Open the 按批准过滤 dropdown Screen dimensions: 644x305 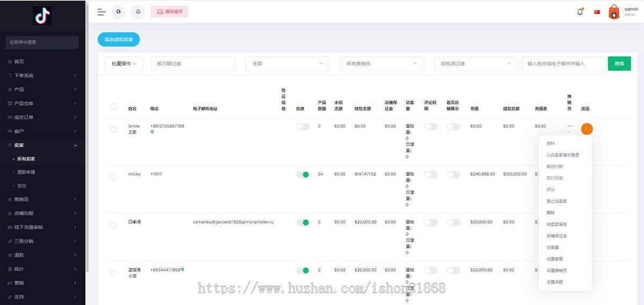(x=476, y=63)
